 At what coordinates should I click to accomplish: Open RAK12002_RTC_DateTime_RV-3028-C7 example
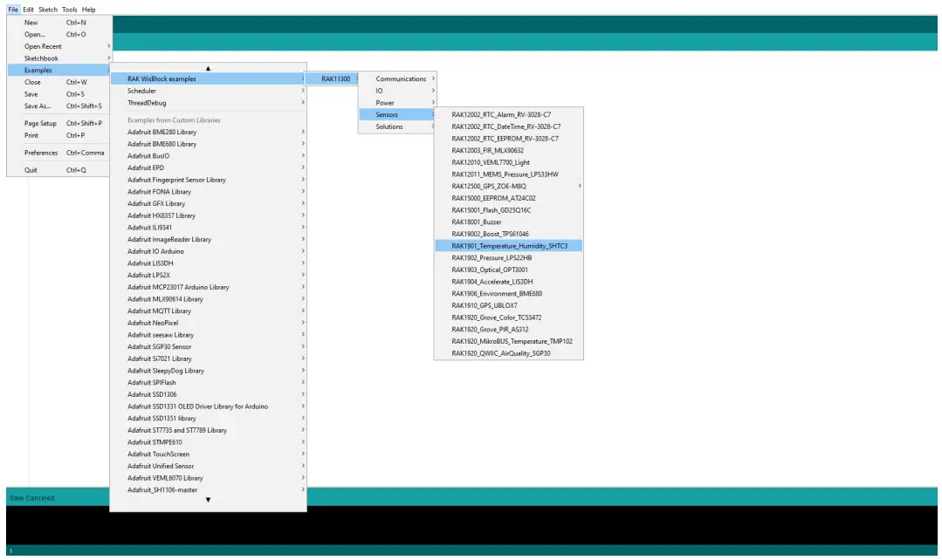point(508,126)
